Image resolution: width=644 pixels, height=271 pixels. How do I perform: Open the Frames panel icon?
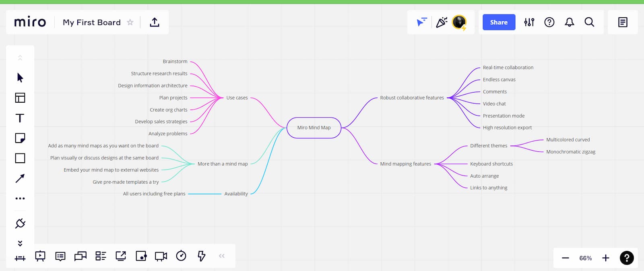pos(20,258)
